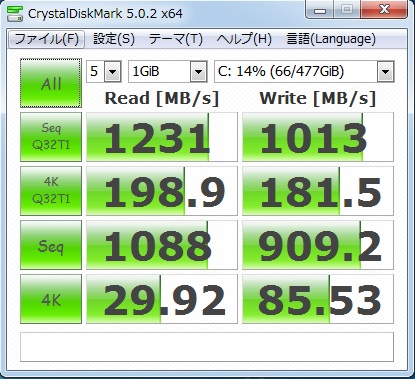This screenshot has height=379, width=415.
Task: Open the test count dropdown showing 5
Action: (x=104, y=71)
